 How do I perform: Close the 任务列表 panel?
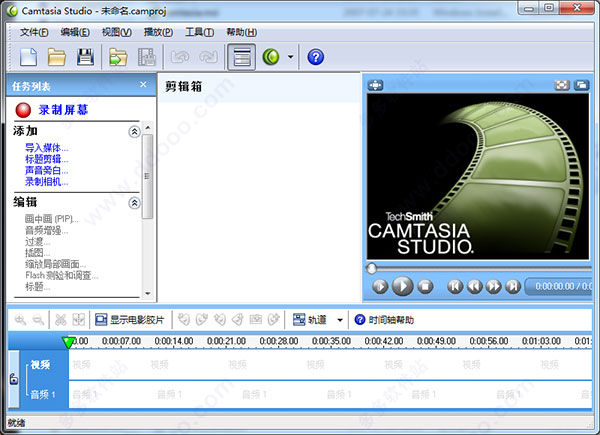click(x=143, y=85)
